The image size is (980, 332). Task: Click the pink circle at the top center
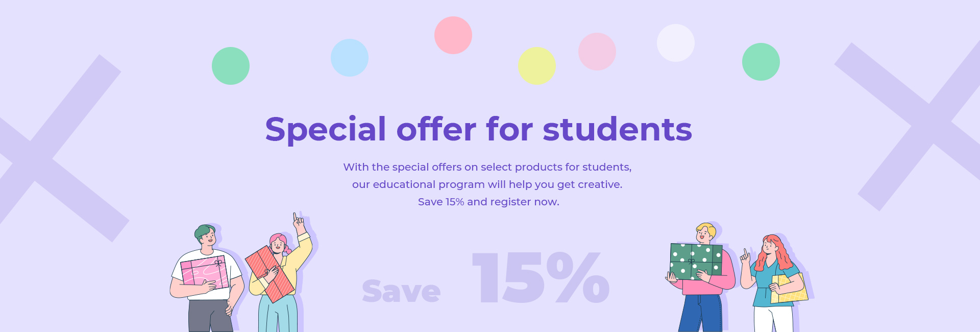pyautogui.click(x=453, y=35)
